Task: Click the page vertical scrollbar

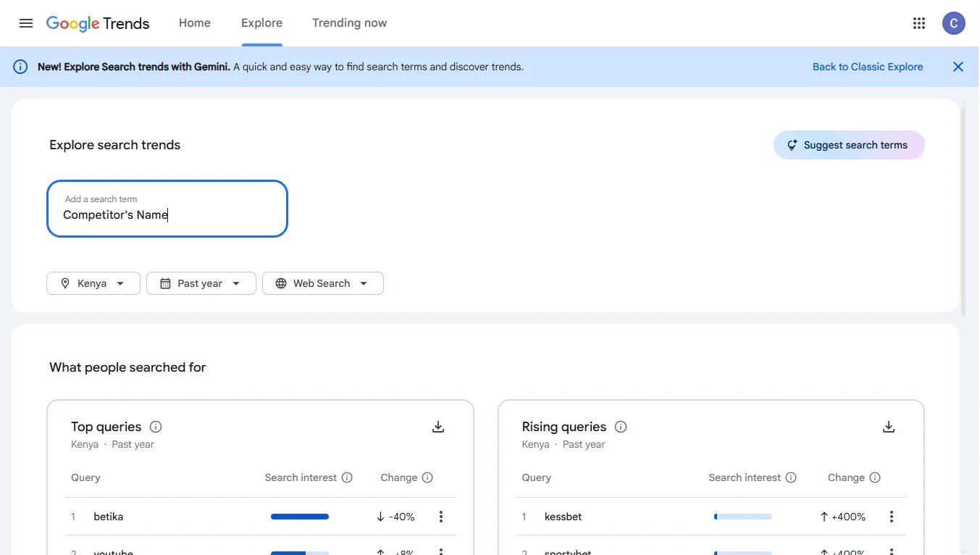Action: (x=963, y=210)
